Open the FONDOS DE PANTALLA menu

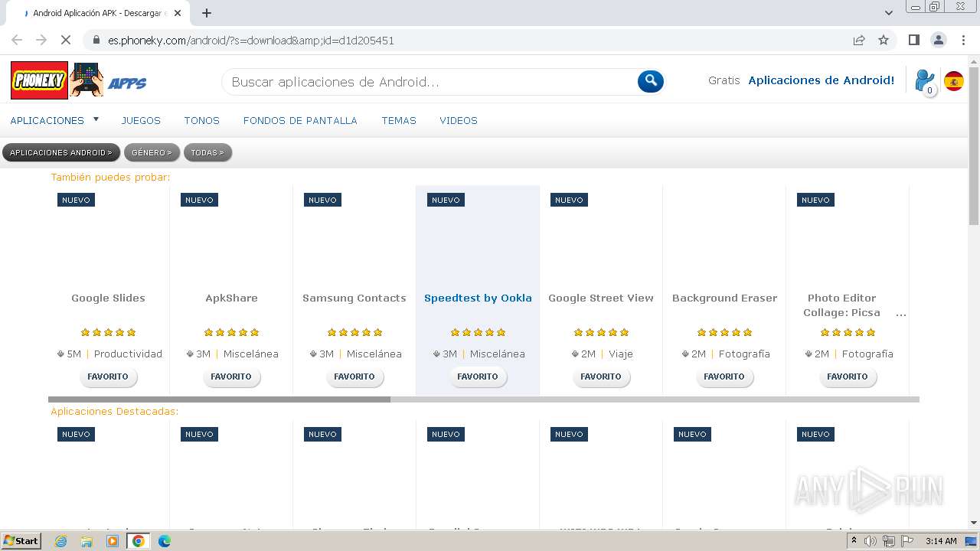click(x=300, y=120)
